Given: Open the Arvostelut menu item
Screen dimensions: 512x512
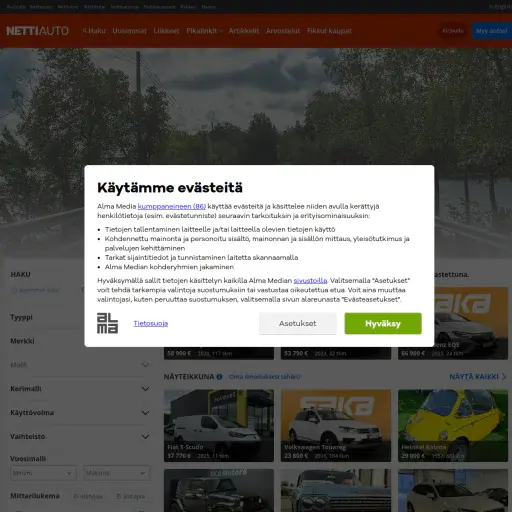Looking at the screenshot, I should click(283, 31).
